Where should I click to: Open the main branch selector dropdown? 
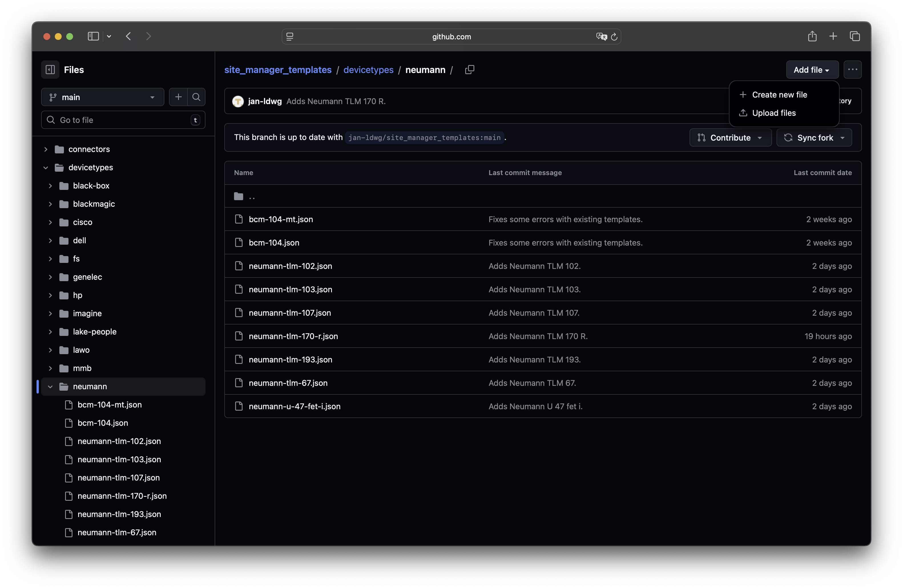pos(102,97)
